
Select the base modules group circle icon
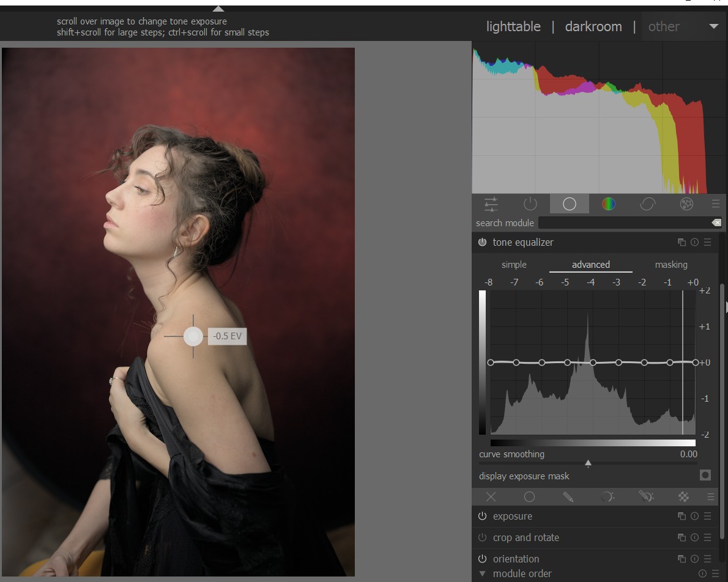click(569, 204)
